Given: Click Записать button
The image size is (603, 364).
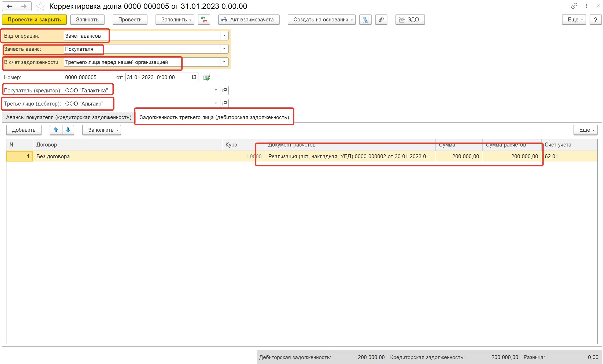Looking at the screenshot, I should pos(87,20).
